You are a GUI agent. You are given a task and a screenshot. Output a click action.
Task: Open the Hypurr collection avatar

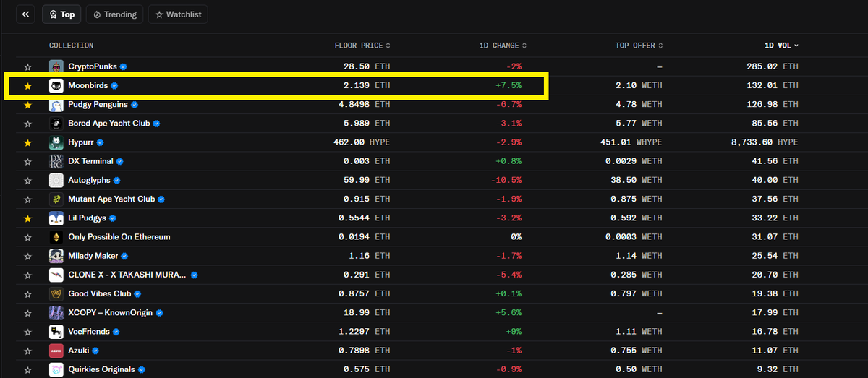(x=56, y=142)
